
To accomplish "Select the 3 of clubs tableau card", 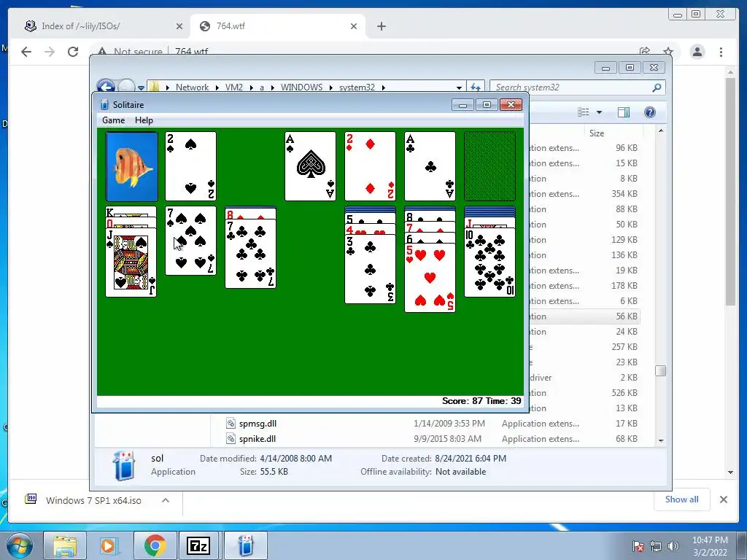I will pos(370,269).
